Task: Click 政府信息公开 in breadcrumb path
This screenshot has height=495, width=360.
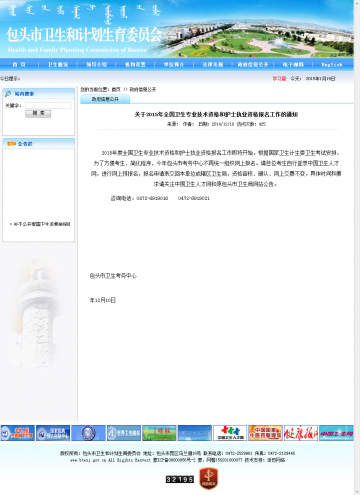Action: coord(143,89)
